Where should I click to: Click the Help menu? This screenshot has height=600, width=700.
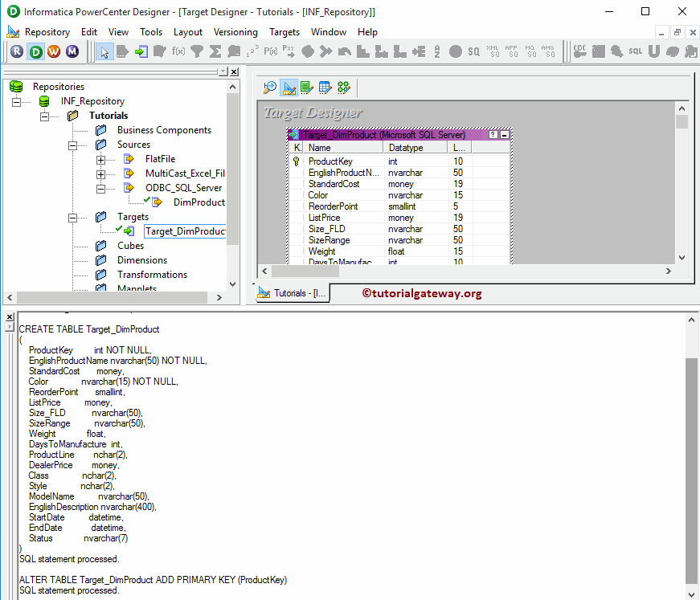367,32
